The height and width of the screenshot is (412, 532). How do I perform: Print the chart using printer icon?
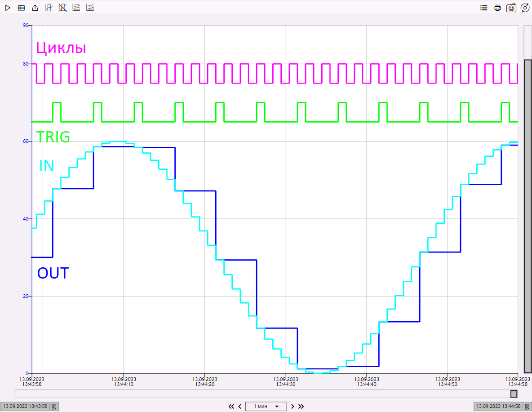(497, 8)
